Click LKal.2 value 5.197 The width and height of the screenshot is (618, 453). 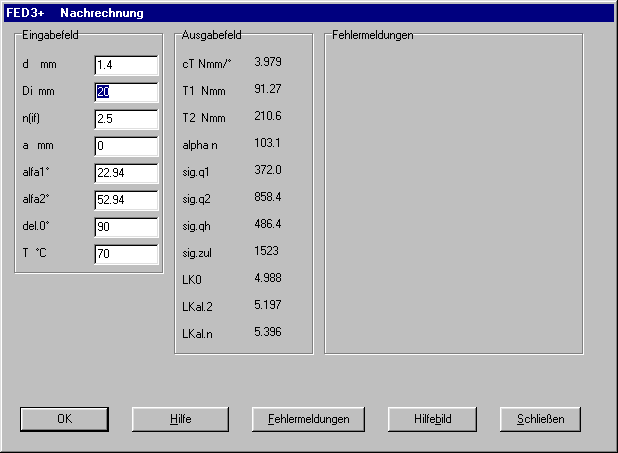268,305
